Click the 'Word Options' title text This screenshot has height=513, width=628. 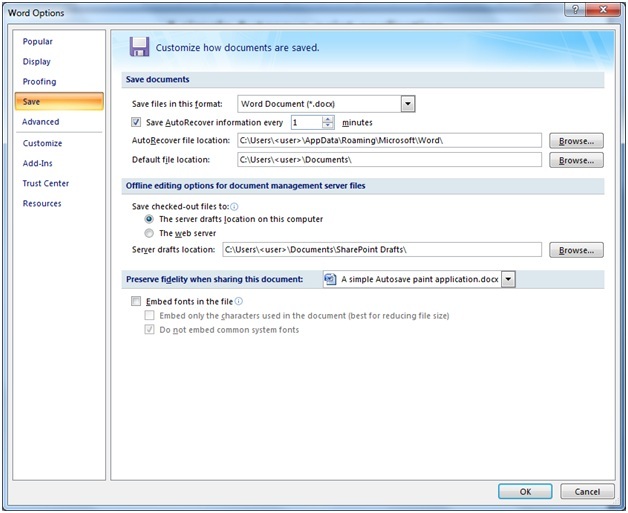click(36, 13)
